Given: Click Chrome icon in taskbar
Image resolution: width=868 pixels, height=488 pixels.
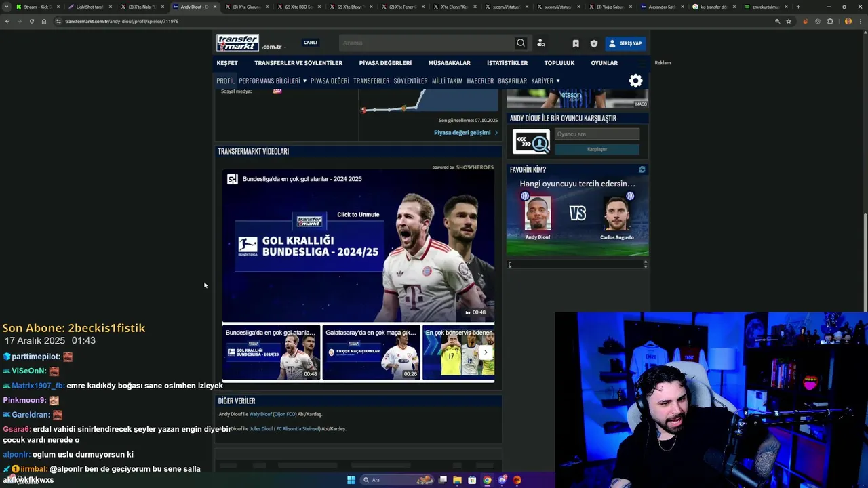Looking at the screenshot, I should [487, 480].
